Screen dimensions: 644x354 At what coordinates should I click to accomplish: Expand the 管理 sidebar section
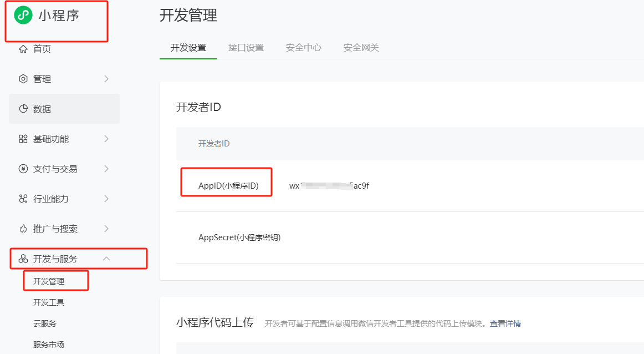pos(106,79)
